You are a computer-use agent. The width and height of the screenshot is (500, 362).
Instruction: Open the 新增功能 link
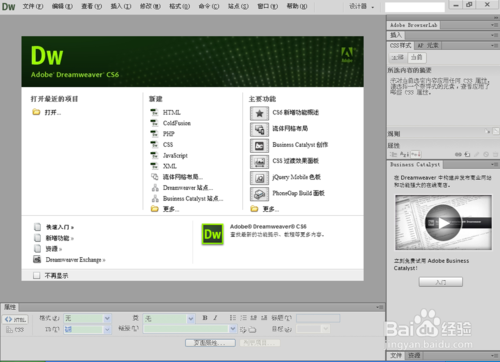coord(60,238)
